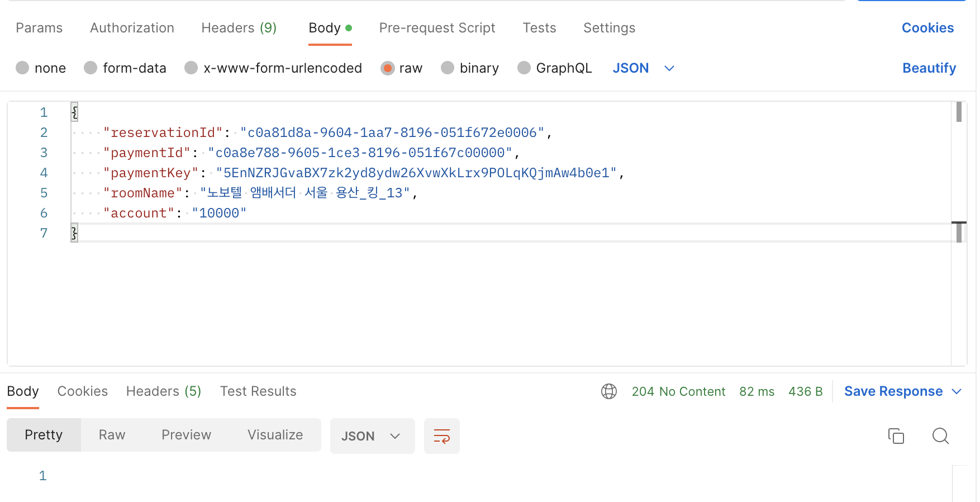
Task: Click the roomName value on line 5
Action: (x=305, y=193)
